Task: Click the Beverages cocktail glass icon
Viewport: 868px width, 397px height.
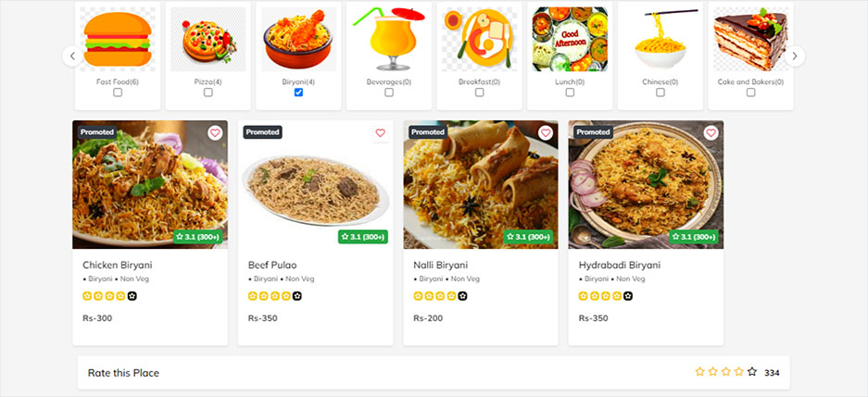Action: coord(388,39)
